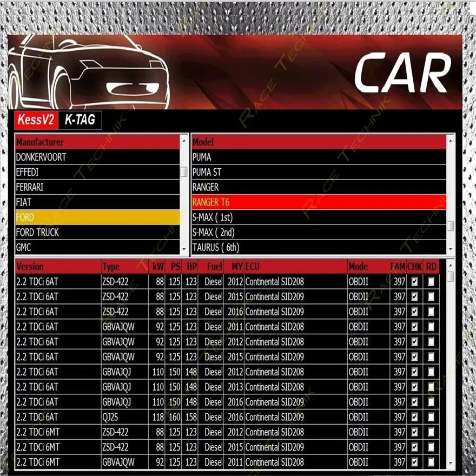Enable RD checkbox for the QJ2S row

431,417
